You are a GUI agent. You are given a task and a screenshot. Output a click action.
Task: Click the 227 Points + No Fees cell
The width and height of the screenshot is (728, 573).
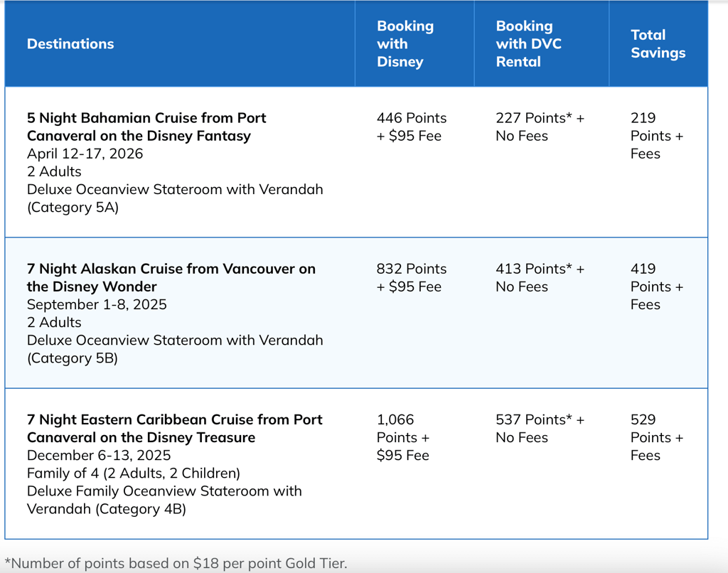(540, 127)
